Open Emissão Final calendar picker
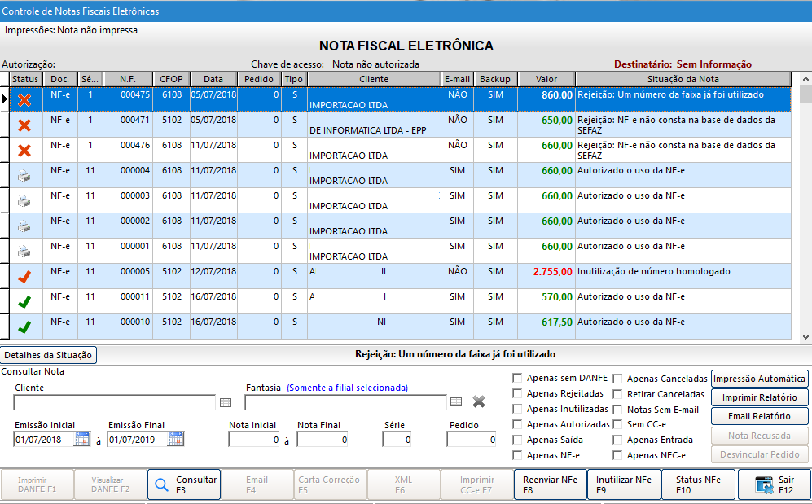The image size is (812, 504). (176, 439)
